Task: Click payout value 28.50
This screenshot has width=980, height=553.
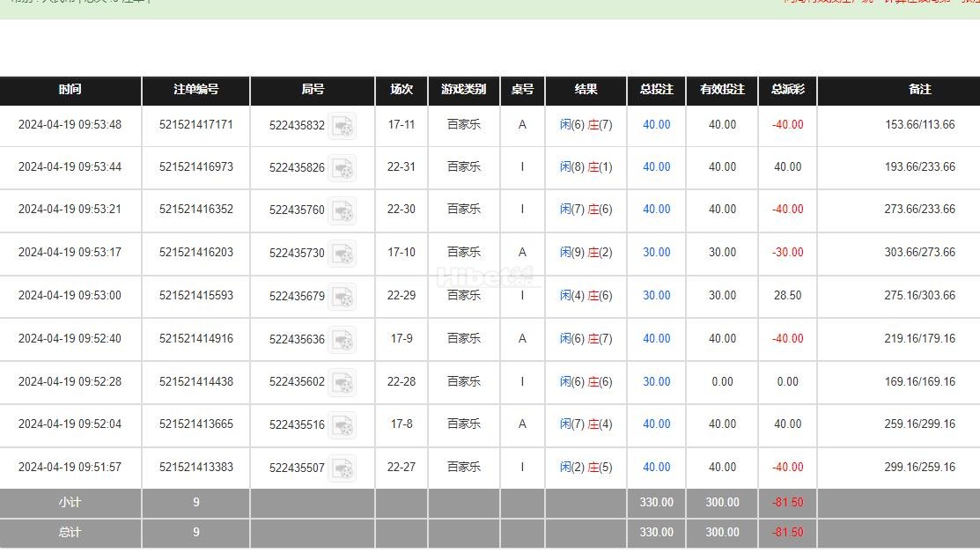Action: pos(787,295)
